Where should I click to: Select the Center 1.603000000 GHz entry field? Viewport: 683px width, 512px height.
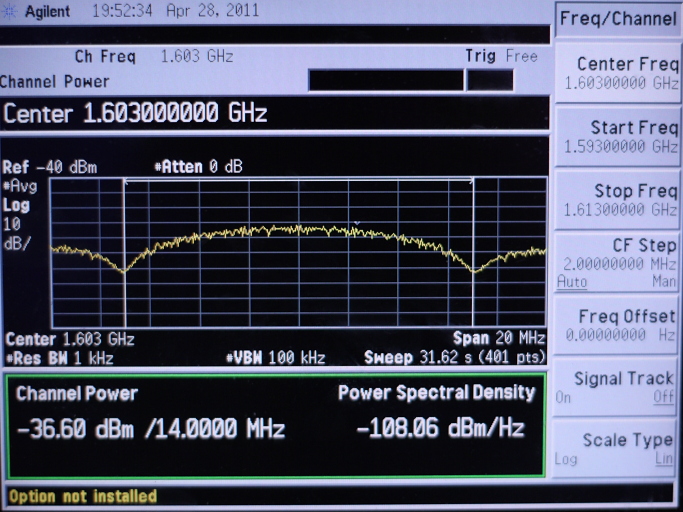[x=136, y=113]
